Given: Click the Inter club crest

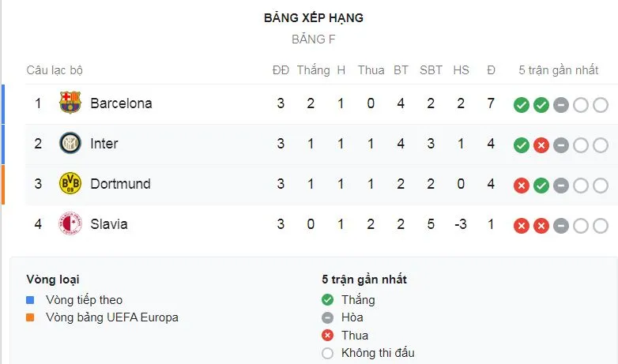Looking at the screenshot, I should tap(70, 143).
